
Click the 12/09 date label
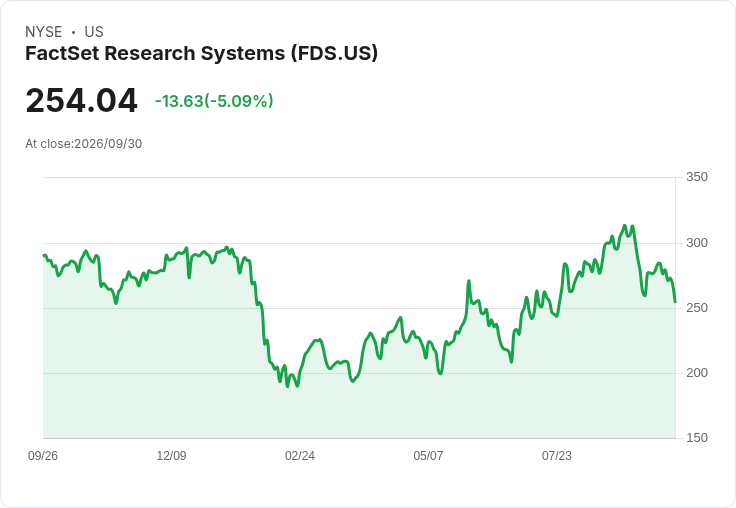click(x=171, y=455)
